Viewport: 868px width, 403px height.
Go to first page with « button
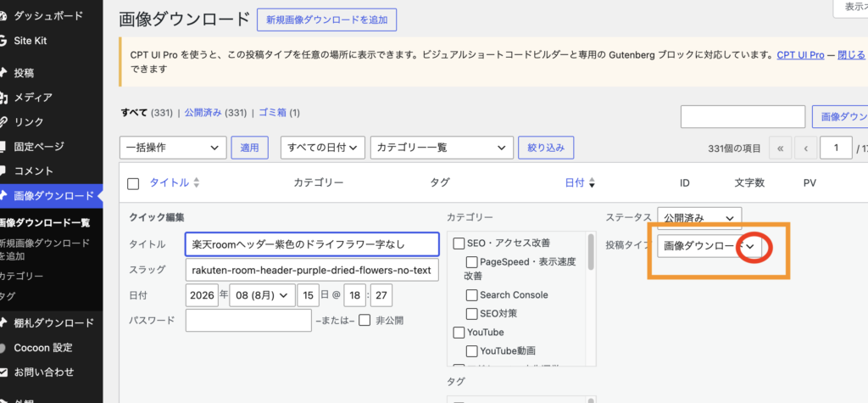tap(781, 148)
